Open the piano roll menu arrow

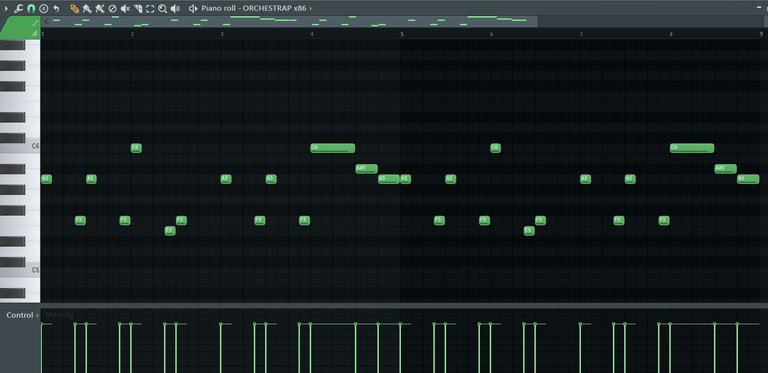click(x=6, y=8)
